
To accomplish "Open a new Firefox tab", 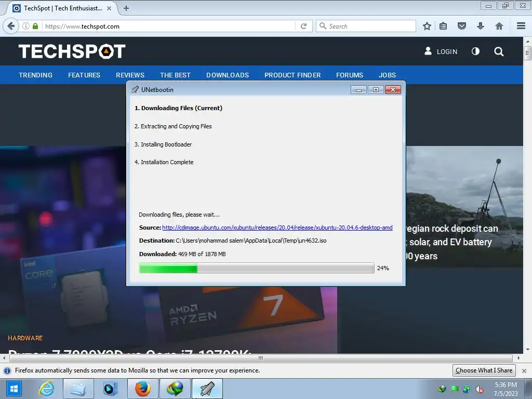I will 126,8.
